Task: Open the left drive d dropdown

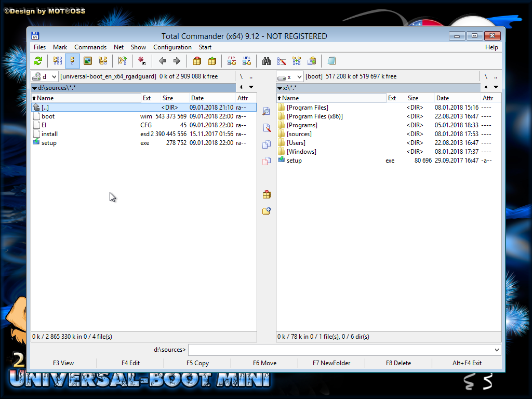Action: [x=45, y=77]
